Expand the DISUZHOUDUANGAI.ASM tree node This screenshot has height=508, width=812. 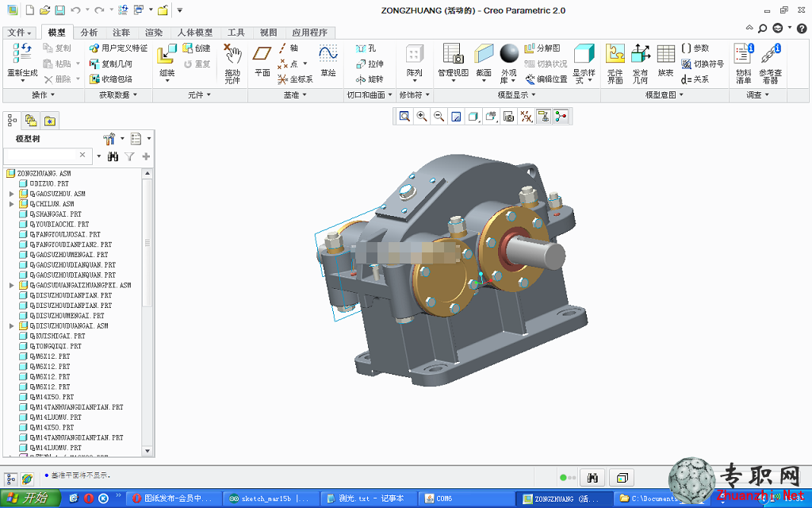point(11,326)
